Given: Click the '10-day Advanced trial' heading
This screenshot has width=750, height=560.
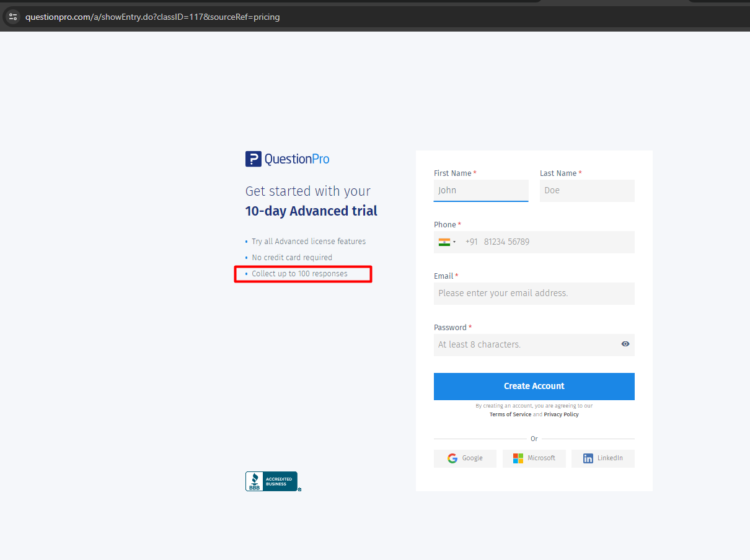Looking at the screenshot, I should pos(311,211).
